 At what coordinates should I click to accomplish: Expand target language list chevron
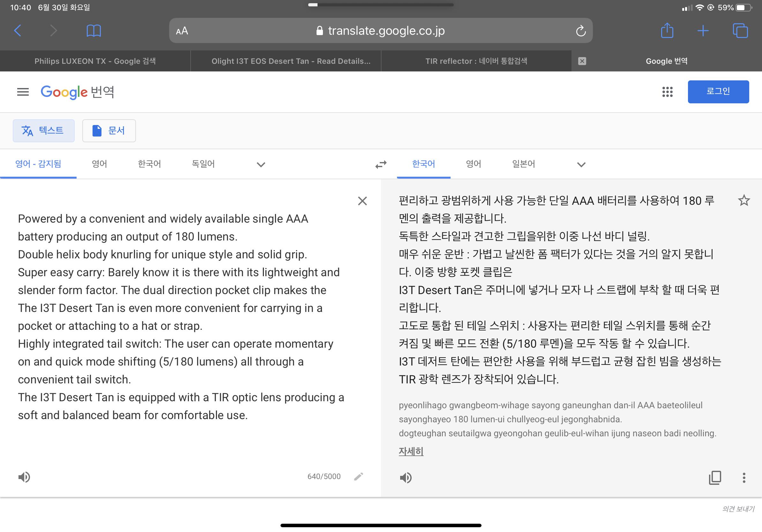coord(581,165)
